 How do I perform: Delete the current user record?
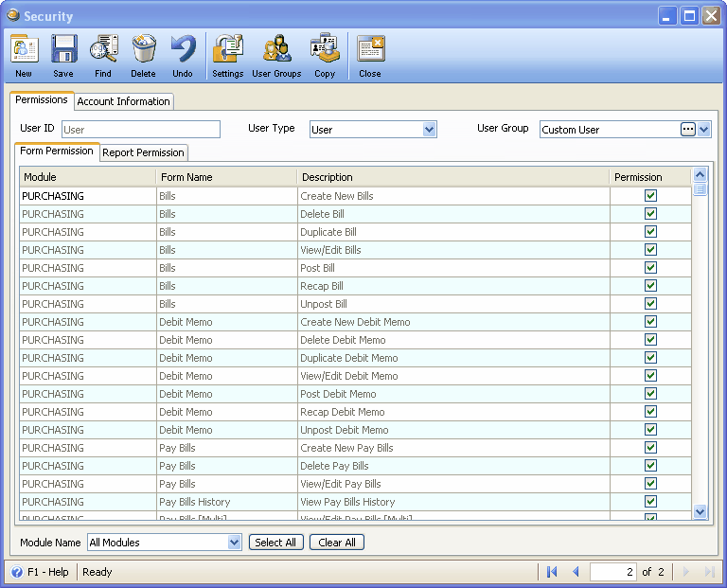coord(143,55)
